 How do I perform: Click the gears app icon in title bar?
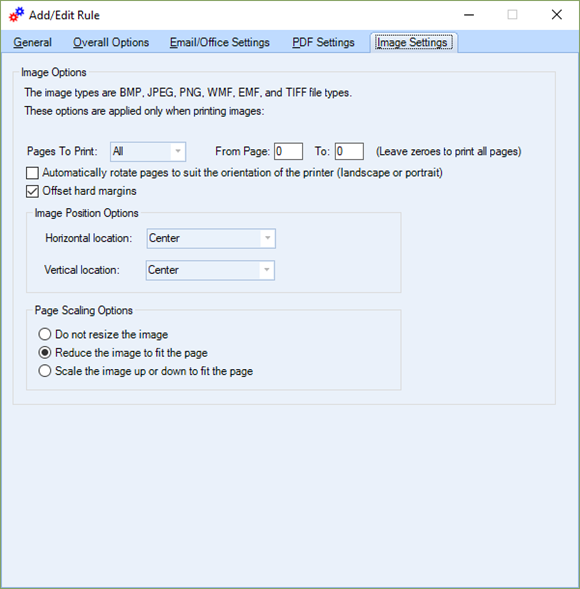(17, 15)
